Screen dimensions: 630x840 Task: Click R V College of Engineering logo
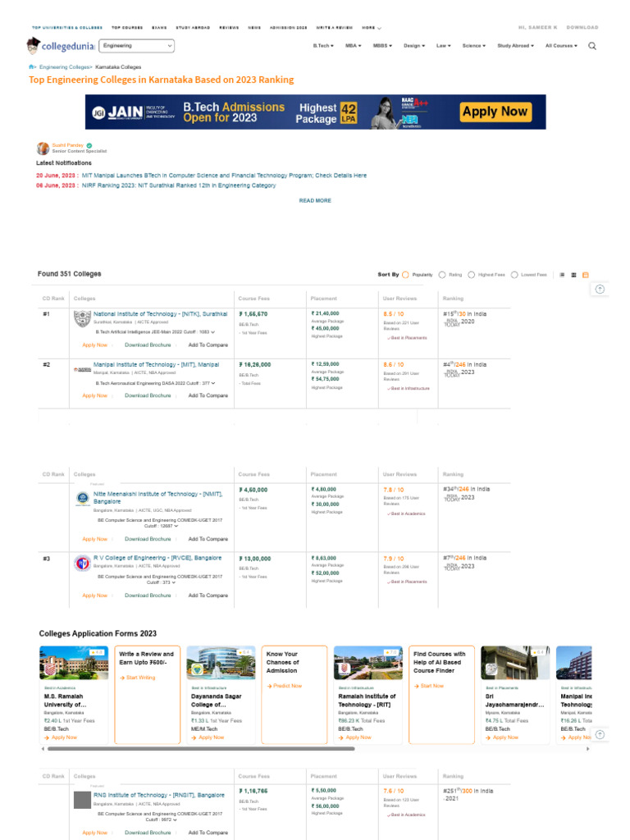pyautogui.click(x=83, y=563)
